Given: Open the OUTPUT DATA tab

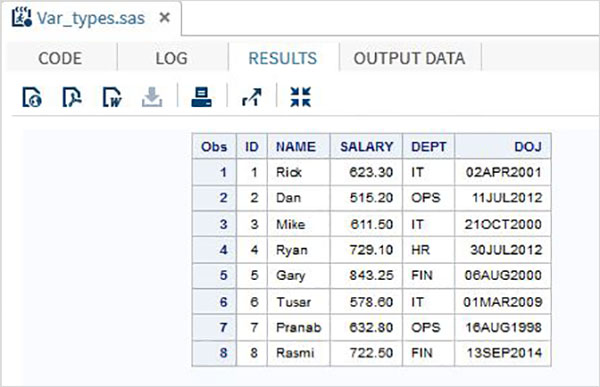Looking at the screenshot, I should 409,58.
